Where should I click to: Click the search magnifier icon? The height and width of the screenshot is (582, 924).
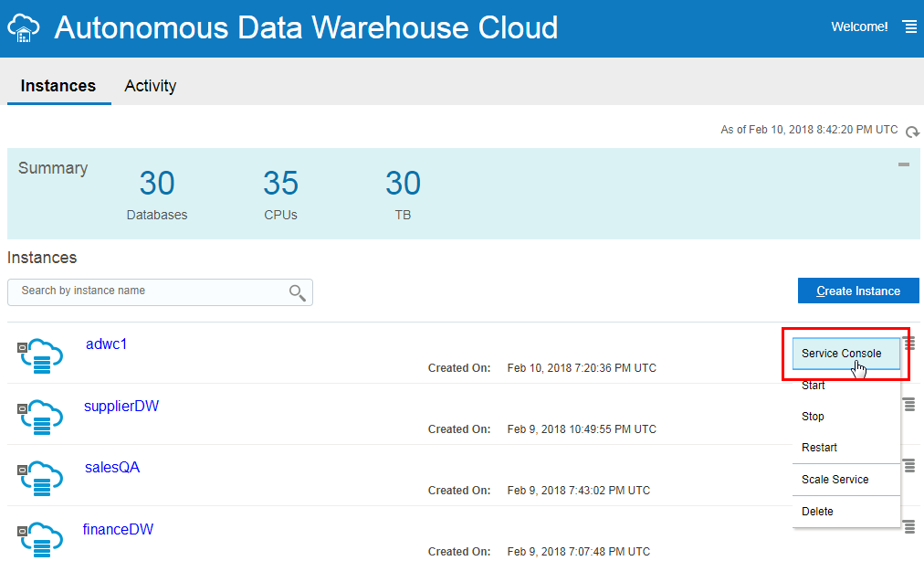[x=297, y=292]
